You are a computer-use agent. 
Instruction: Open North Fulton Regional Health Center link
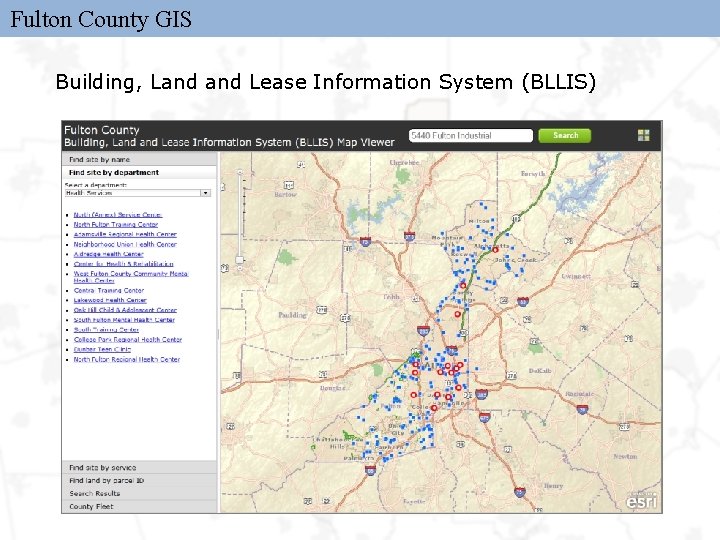pos(127,360)
